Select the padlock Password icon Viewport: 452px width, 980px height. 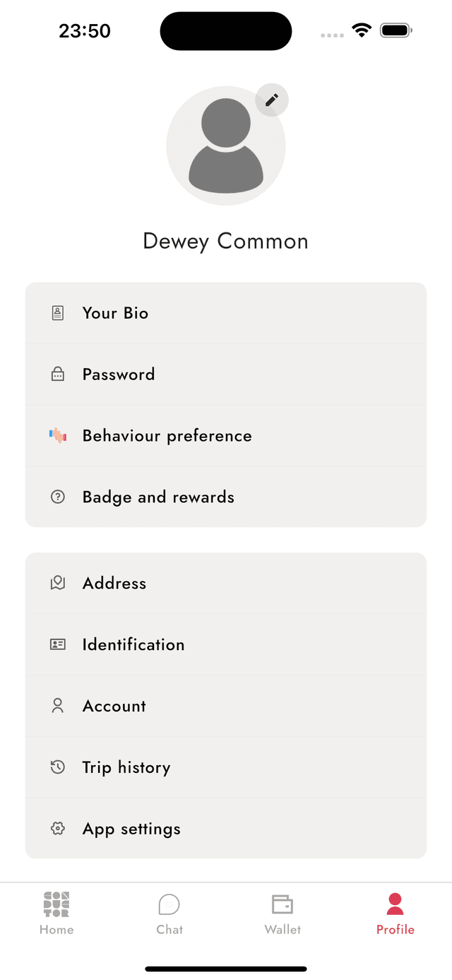[x=57, y=374]
